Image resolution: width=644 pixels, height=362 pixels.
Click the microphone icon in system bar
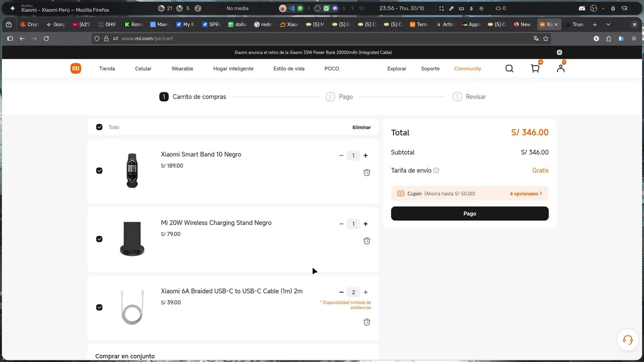coord(471,9)
